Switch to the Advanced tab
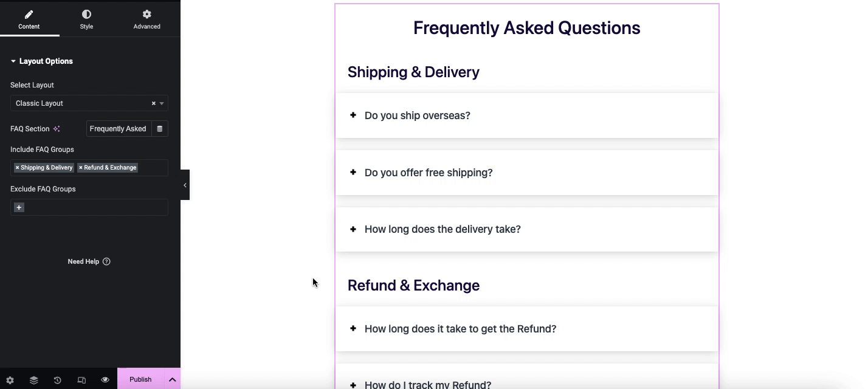The height and width of the screenshot is (389, 868). (x=146, y=19)
